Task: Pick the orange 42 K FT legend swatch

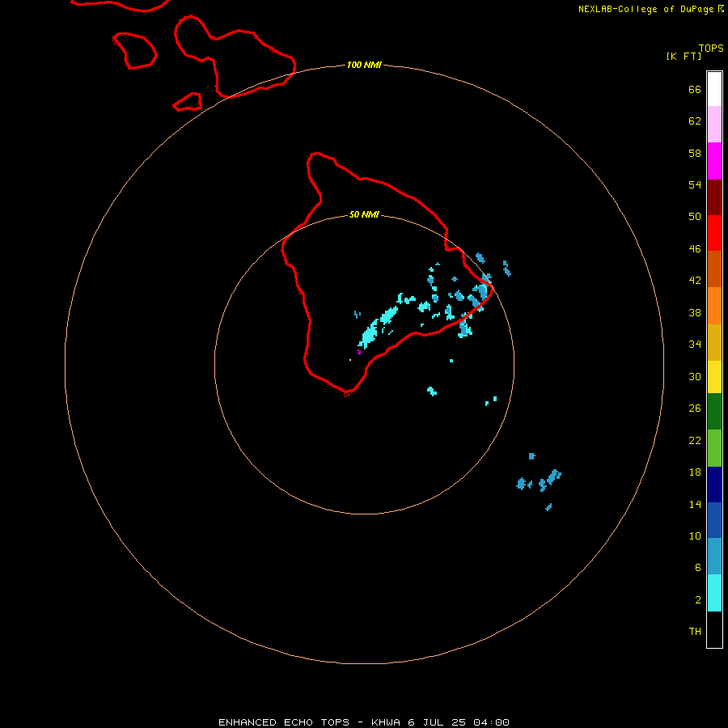Action: pyautogui.click(x=714, y=306)
